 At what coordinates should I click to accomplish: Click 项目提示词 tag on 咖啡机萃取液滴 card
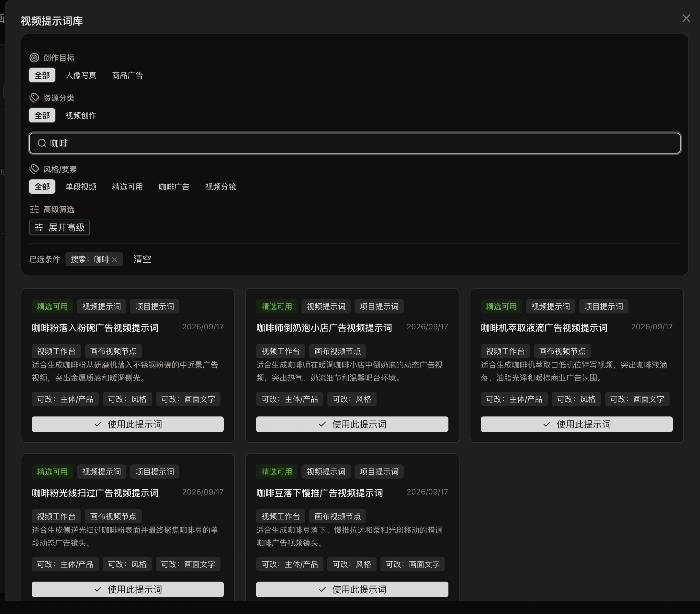point(604,306)
